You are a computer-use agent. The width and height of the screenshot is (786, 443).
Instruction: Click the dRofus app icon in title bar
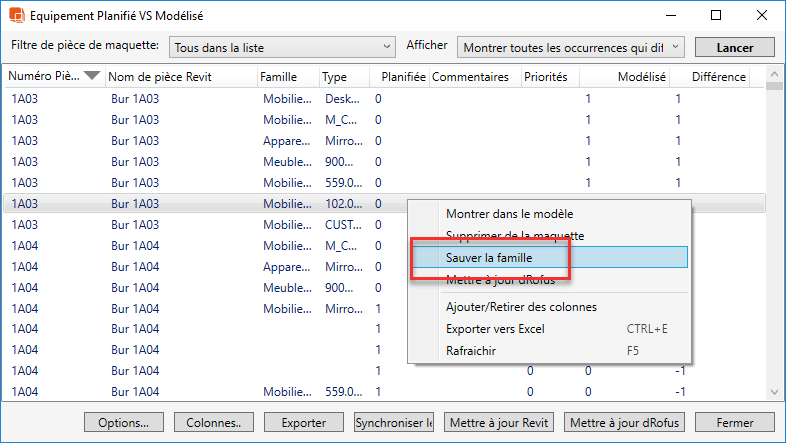[16, 16]
